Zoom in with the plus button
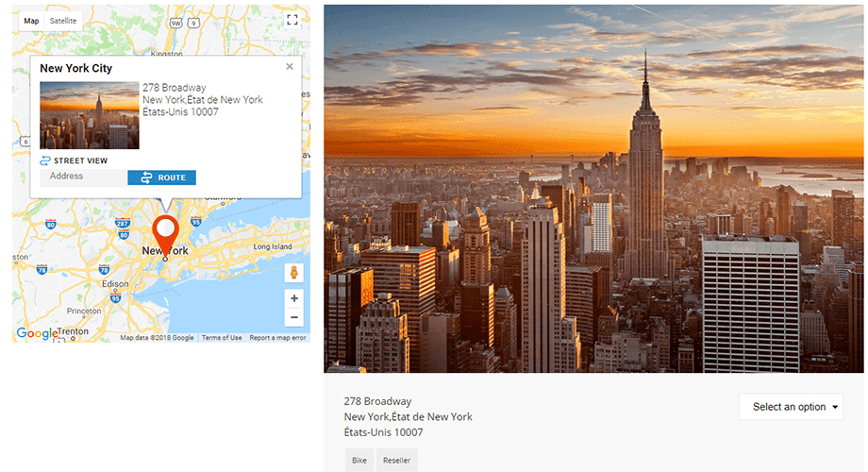Screen dimensions: 868x472 click(x=294, y=298)
